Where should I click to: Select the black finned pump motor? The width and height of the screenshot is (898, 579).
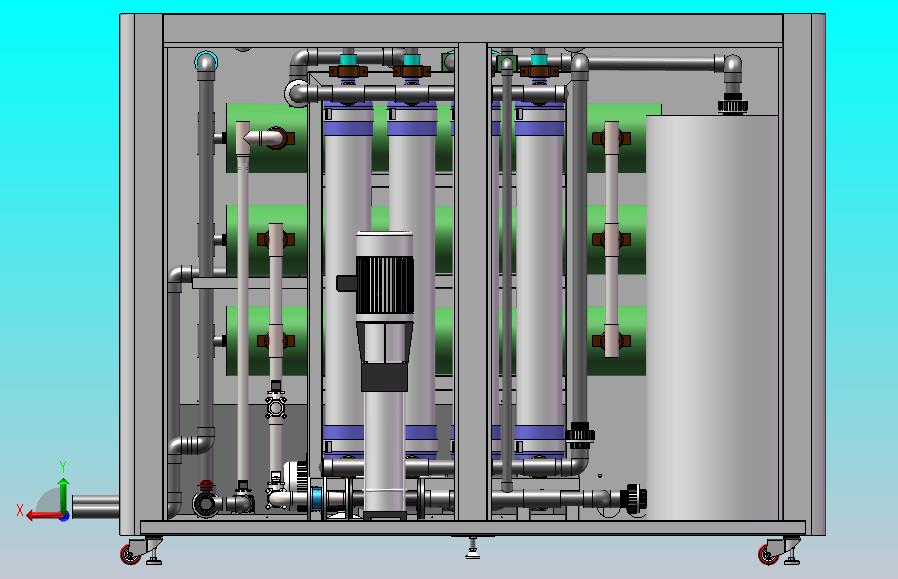(384, 285)
